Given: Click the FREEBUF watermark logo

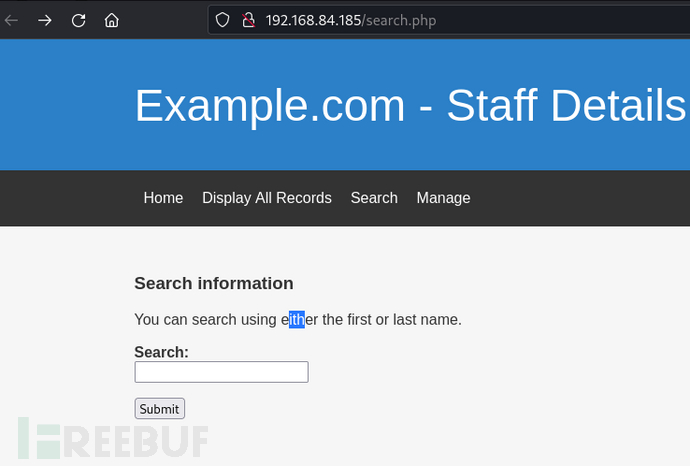Looking at the screenshot, I should 113,440.
